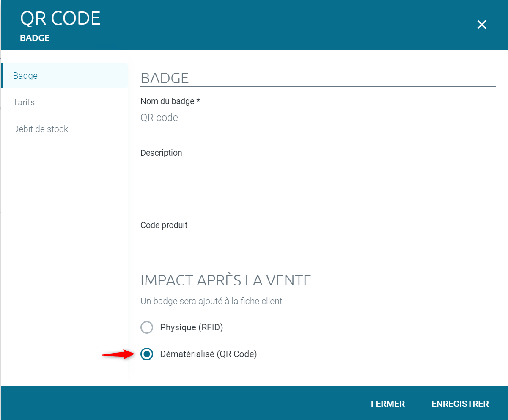Click the Nom du badge input field

point(317,118)
